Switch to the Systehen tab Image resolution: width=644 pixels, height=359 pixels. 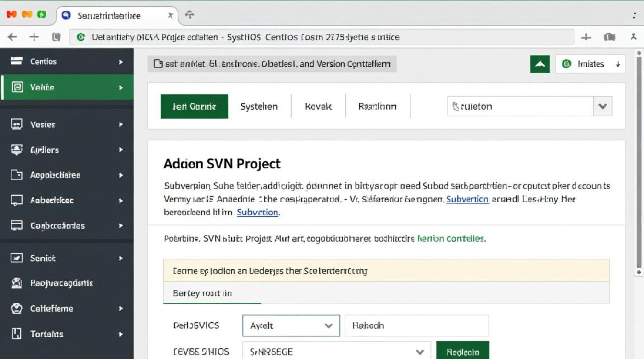point(259,106)
